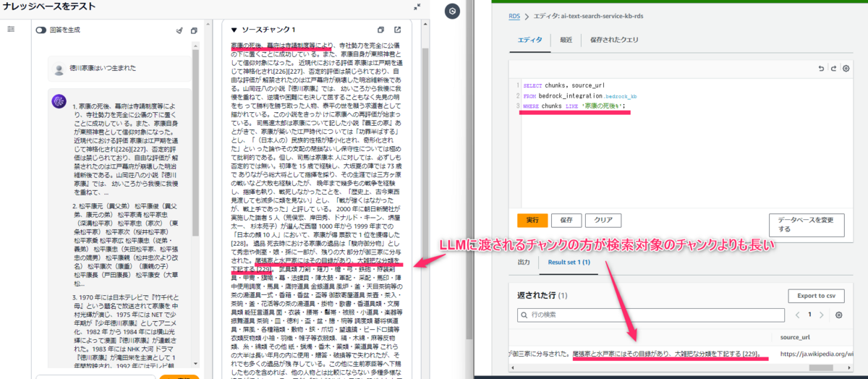The width and height of the screenshot is (868, 379).
Task: Click the FROM bedrock_integration line
Action: 579,95
